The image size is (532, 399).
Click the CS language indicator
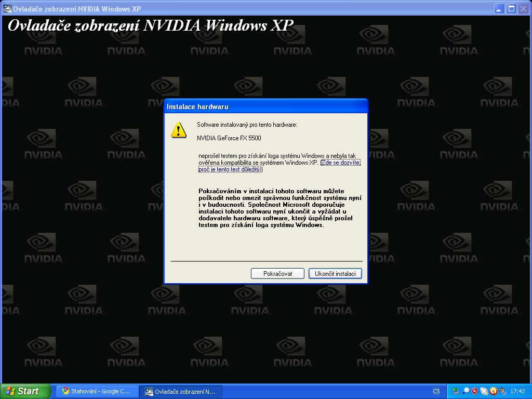[x=436, y=391]
